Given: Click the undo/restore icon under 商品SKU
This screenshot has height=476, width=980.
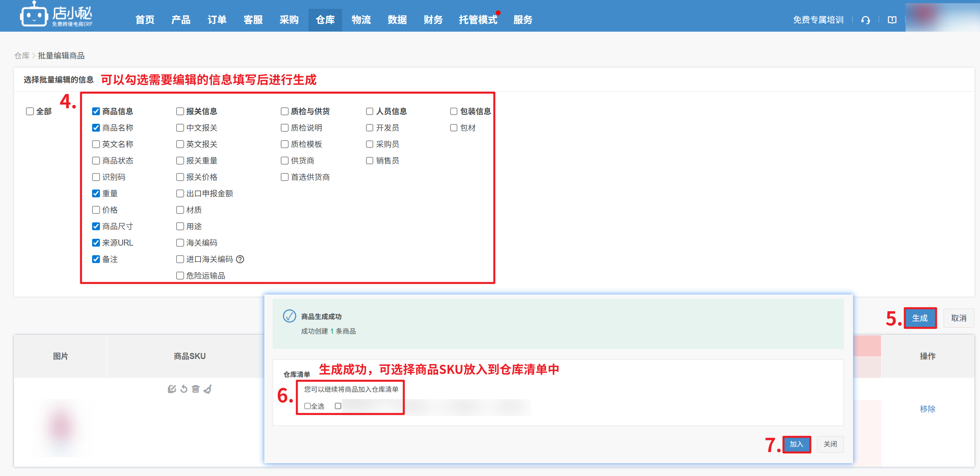Looking at the screenshot, I should (184, 389).
